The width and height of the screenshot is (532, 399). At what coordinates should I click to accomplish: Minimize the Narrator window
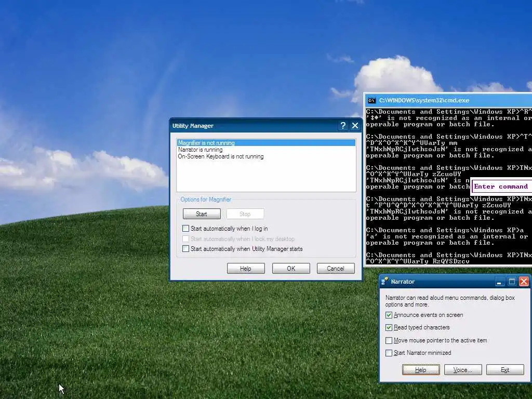(499, 281)
